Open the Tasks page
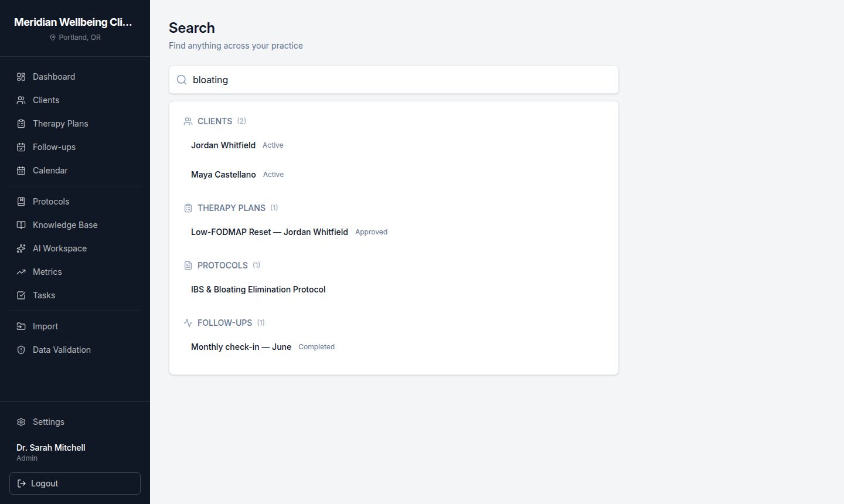 click(75, 295)
